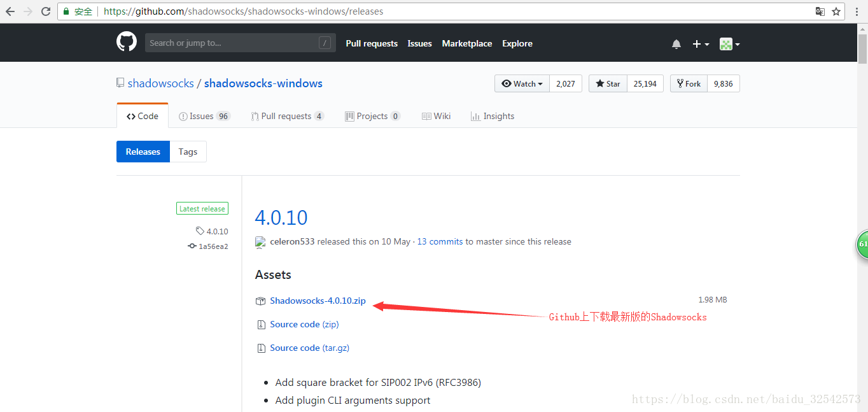Viewport: 868px width, 412px height.
Task: Click the green secure lock icon
Action: click(66, 11)
